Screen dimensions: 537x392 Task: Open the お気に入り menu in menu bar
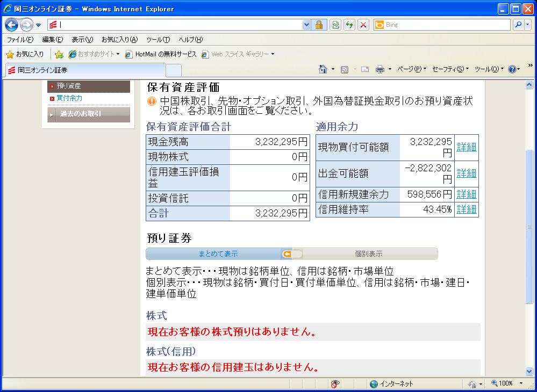tap(119, 40)
